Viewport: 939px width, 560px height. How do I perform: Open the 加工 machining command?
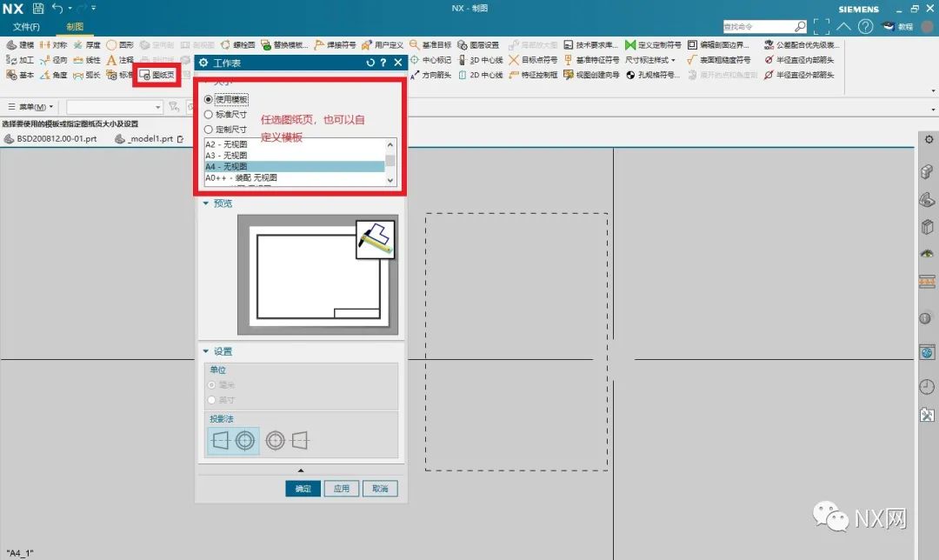[x=20, y=60]
